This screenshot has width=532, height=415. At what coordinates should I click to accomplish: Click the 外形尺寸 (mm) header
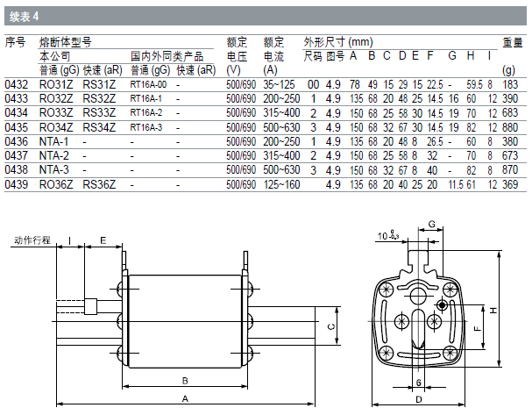[x=338, y=41]
